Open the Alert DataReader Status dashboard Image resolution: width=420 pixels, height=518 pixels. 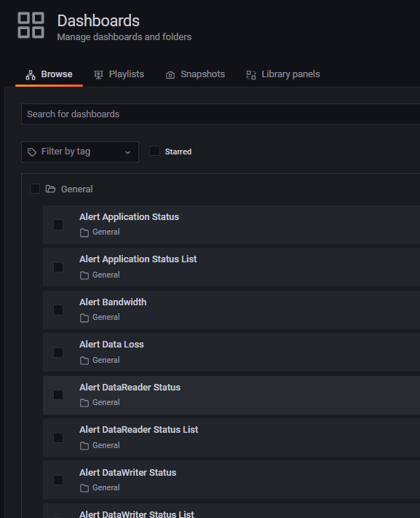(x=130, y=387)
